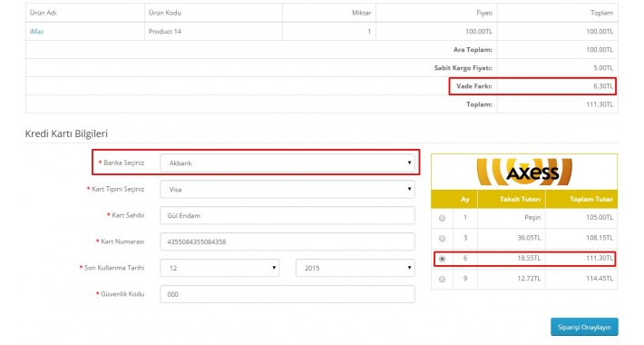The width and height of the screenshot is (644, 345).
Task: Open the expiry month dropdown showing 12
Action: tap(220, 268)
